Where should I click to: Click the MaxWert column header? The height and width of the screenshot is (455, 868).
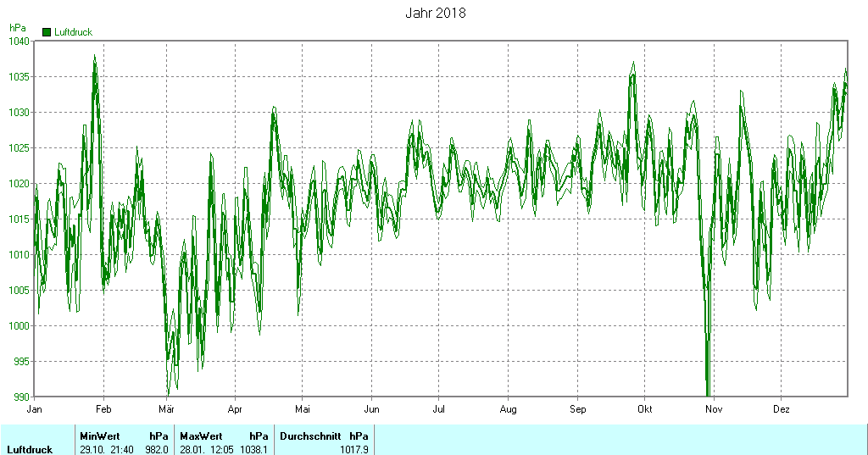point(201,436)
